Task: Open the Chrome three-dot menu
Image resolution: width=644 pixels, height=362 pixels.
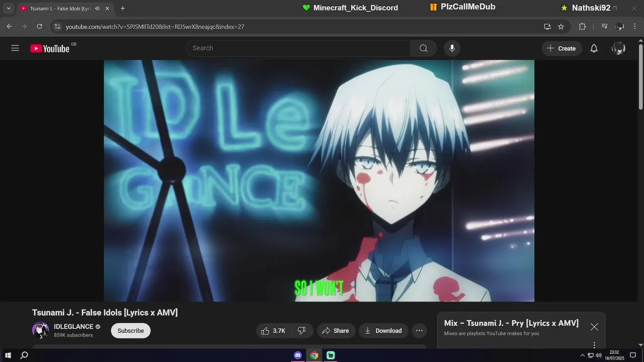Action: [635, 27]
